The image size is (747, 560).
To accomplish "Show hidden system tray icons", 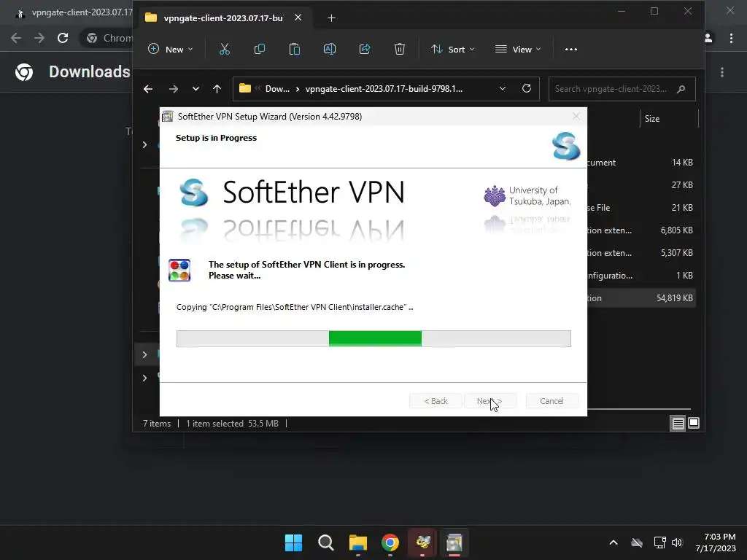I will pyautogui.click(x=614, y=542).
